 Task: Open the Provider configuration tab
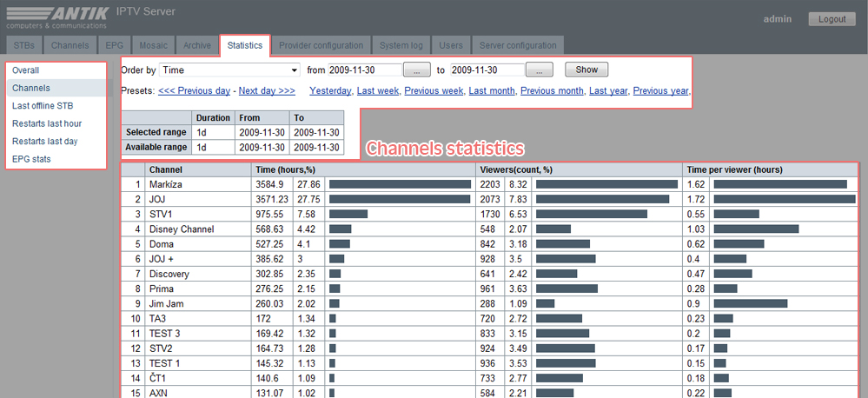tap(321, 45)
